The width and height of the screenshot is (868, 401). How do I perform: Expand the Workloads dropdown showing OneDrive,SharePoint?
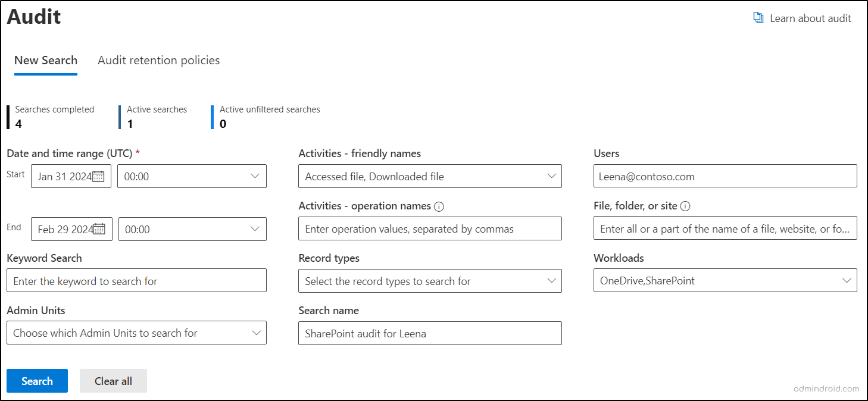846,280
